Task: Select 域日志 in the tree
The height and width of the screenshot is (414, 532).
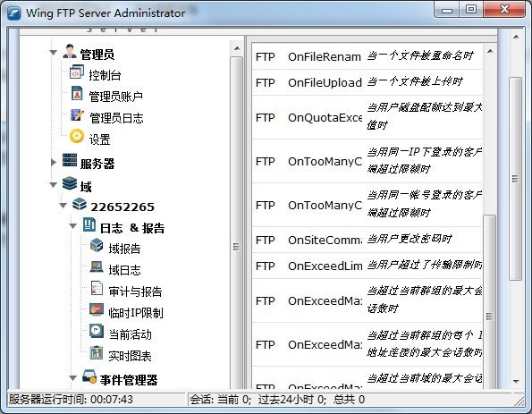Action: coord(124,270)
